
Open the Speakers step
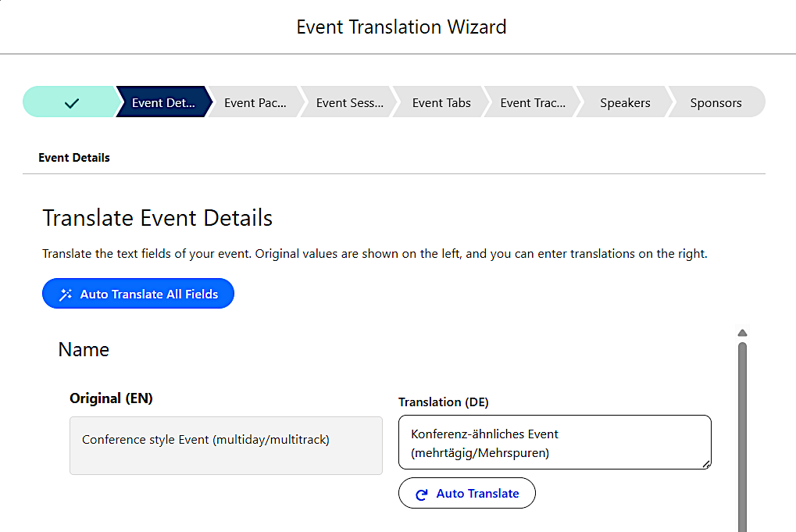pyautogui.click(x=625, y=102)
